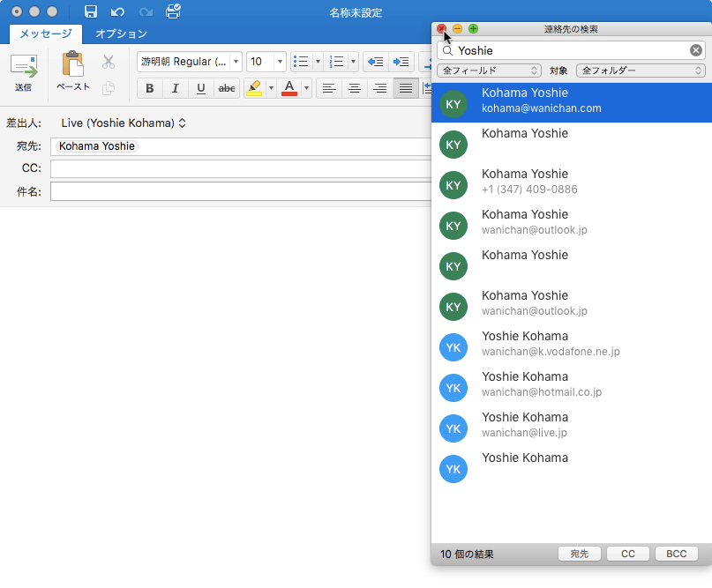Screen dimensions: 712x588
Task: Click the Save floppy disk icon in title bar
Action: coord(91,11)
